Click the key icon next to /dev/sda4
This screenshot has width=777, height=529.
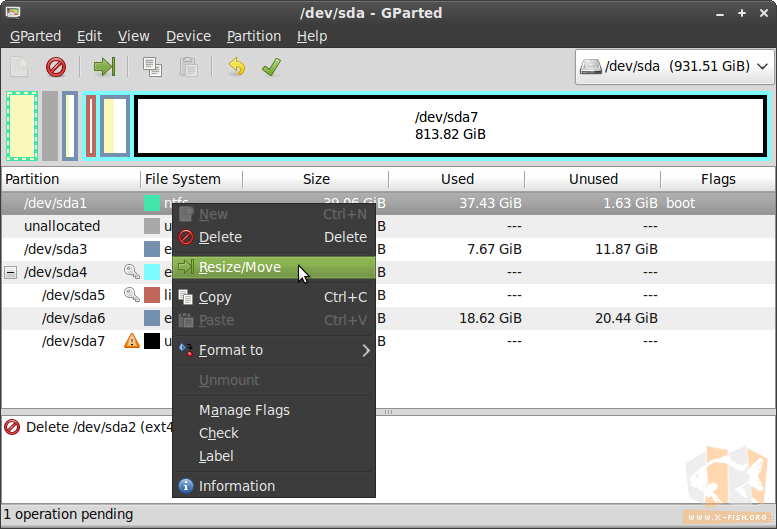coord(131,271)
